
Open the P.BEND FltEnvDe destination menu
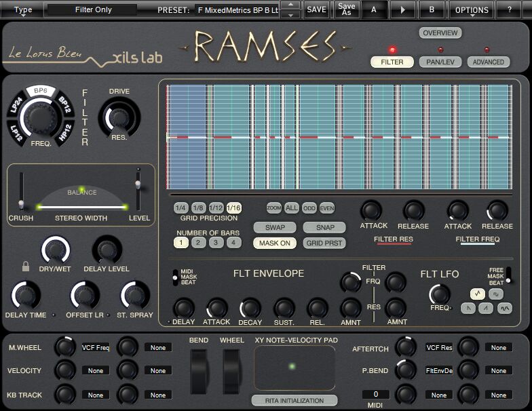coord(440,370)
